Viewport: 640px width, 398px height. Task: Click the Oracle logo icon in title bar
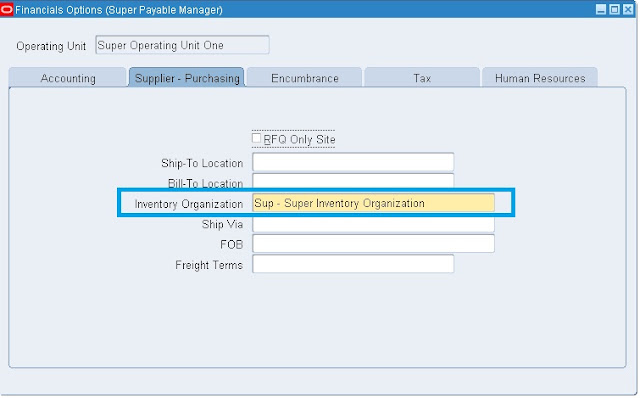pos(7,9)
